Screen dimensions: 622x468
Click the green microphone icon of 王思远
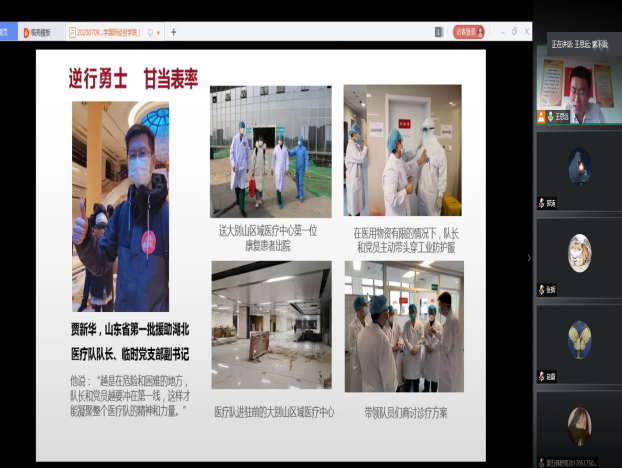coord(550,116)
